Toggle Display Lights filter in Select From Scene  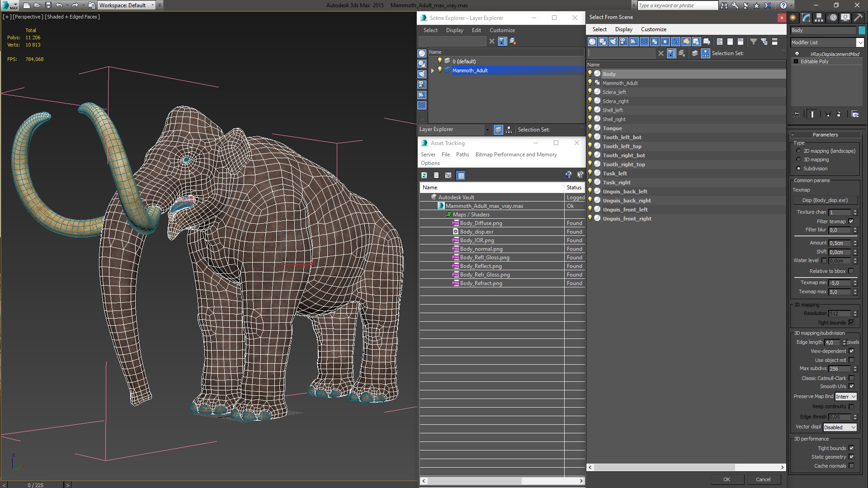613,42
